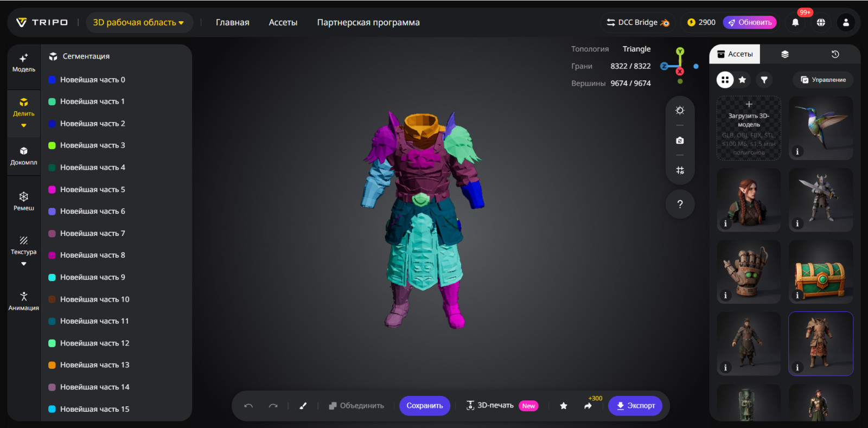Select the treasure chest asset thumbnail
The width and height of the screenshot is (868, 428).
click(x=820, y=272)
